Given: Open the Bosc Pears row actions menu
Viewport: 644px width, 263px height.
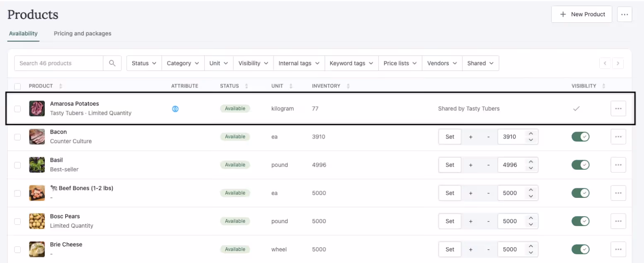Looking at the screenshot, I should click(618, 221).
